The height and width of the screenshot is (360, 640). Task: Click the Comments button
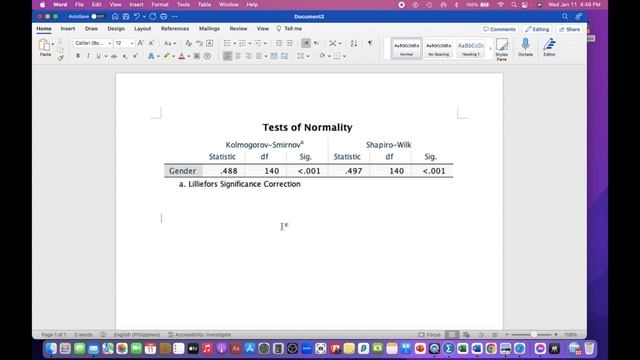click(499, 29)
